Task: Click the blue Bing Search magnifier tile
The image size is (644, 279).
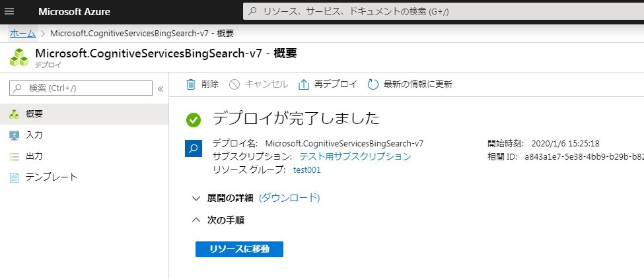Action: [194, 148]
